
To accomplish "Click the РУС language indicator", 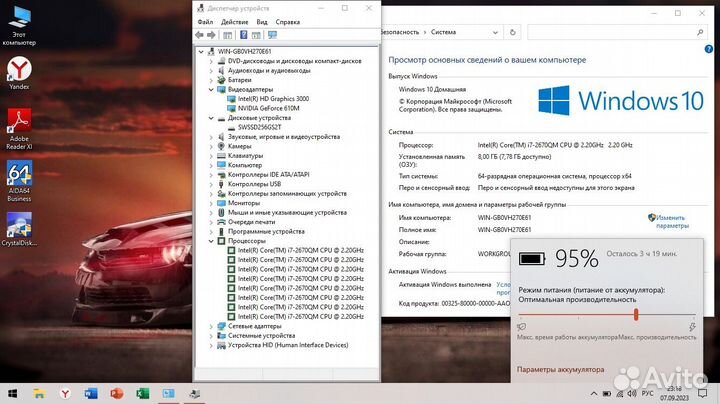I will pos(647,393).
